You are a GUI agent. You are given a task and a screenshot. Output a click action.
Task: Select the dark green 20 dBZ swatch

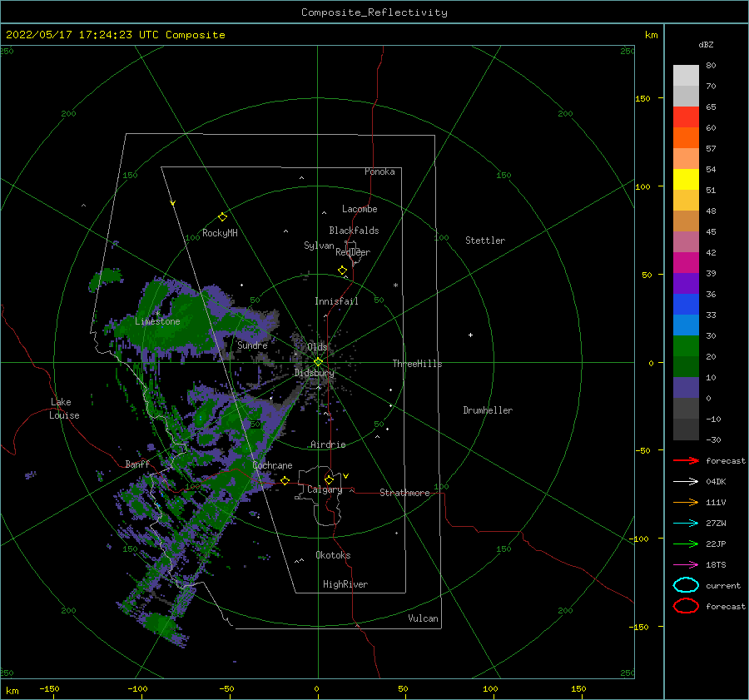click(686, 367)
